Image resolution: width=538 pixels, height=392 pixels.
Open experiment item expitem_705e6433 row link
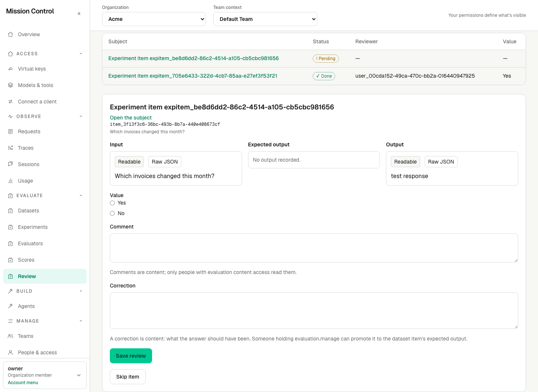coord(193,76)
